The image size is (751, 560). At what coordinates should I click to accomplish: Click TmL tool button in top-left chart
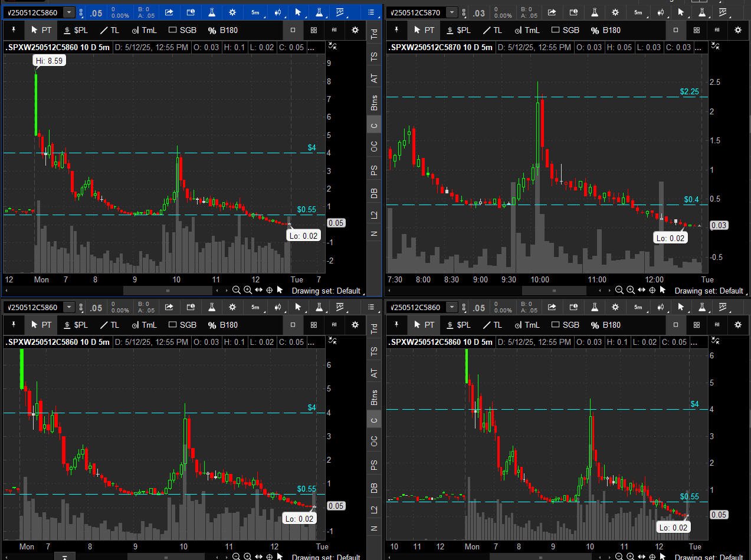(x=144, y=29)
